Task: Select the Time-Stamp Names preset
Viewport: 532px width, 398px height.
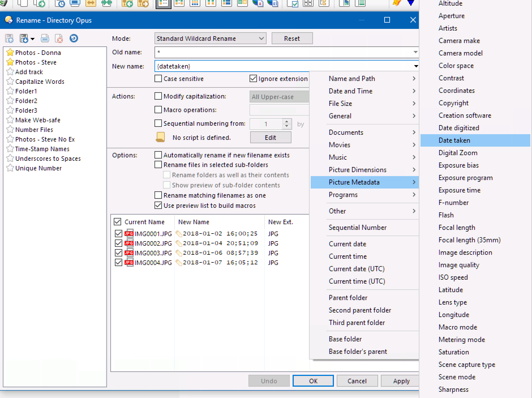Action: 42,149
